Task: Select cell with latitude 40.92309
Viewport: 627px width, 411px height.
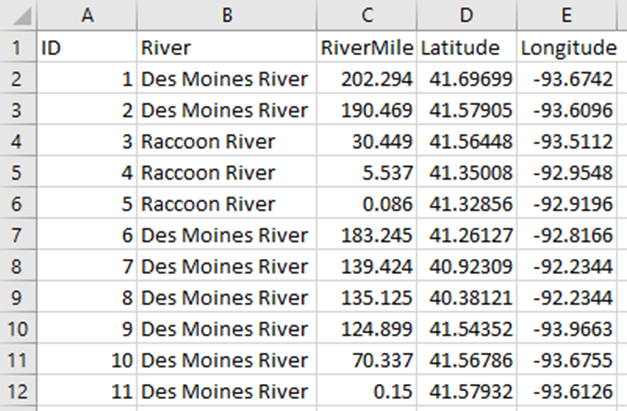Action: [467, 266]
